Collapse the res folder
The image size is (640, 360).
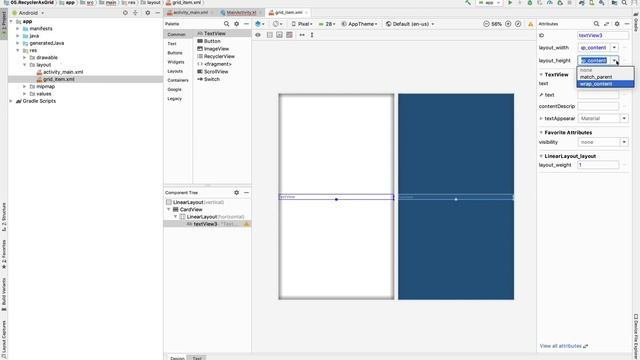[18, 50]
